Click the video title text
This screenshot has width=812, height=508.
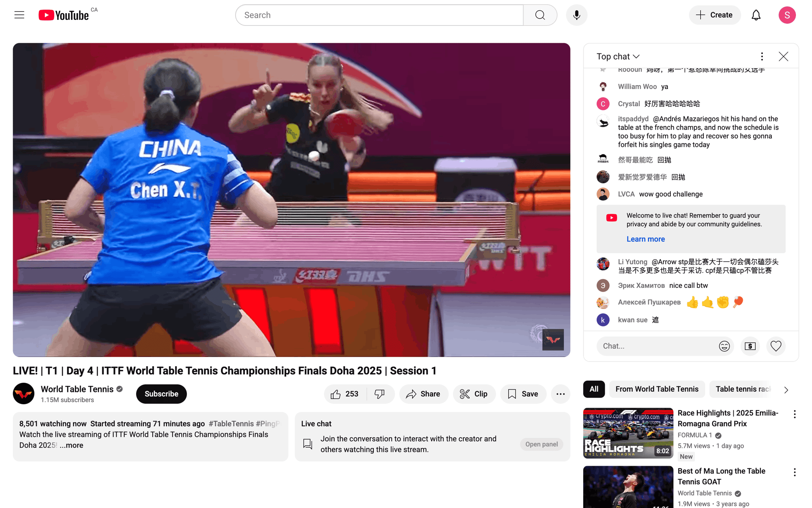[225, 371]
